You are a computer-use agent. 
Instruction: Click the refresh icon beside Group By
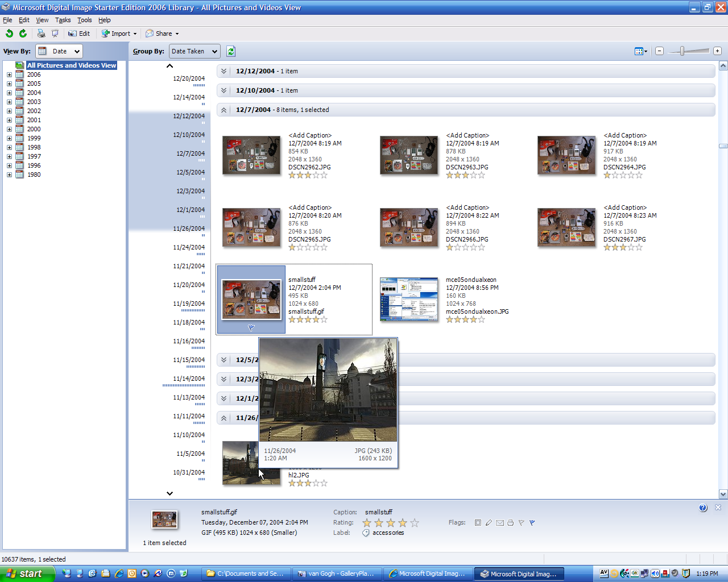[x=230, y=51]
